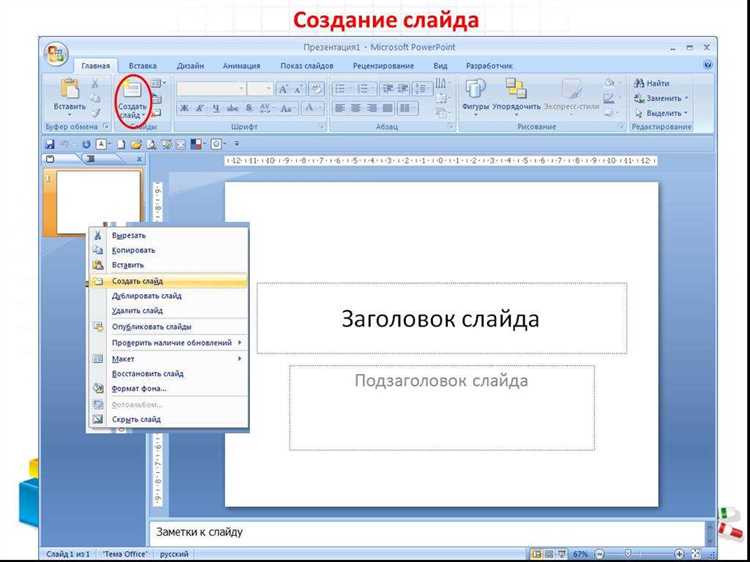Open the line spacing dropdown
This screenshot has width=750, height=562.
click(423, 89)
